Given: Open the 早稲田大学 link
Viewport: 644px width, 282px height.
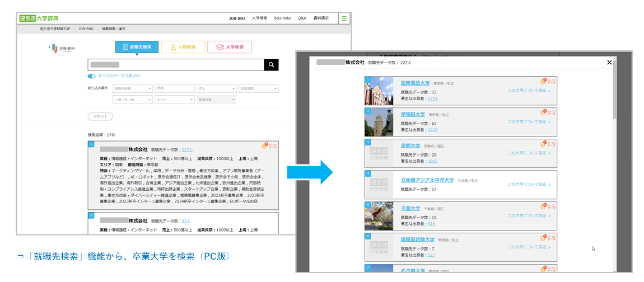Looking at the screenshot, I should (x=413, y=114).
